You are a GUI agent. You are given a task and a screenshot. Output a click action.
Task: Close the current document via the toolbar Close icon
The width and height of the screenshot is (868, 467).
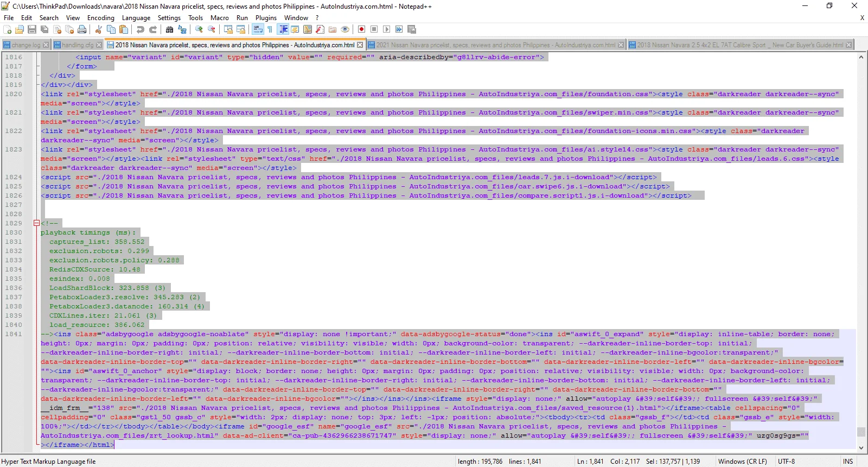[x=57, y=29]
